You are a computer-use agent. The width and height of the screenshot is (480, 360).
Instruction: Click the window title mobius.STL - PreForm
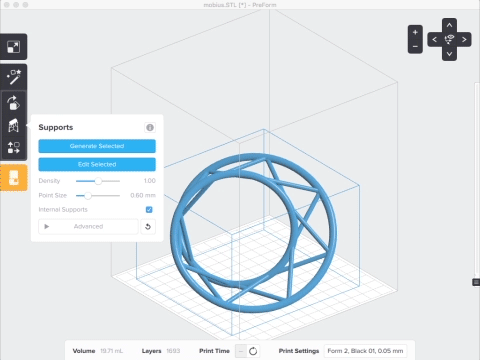click(x=240, y=5)
